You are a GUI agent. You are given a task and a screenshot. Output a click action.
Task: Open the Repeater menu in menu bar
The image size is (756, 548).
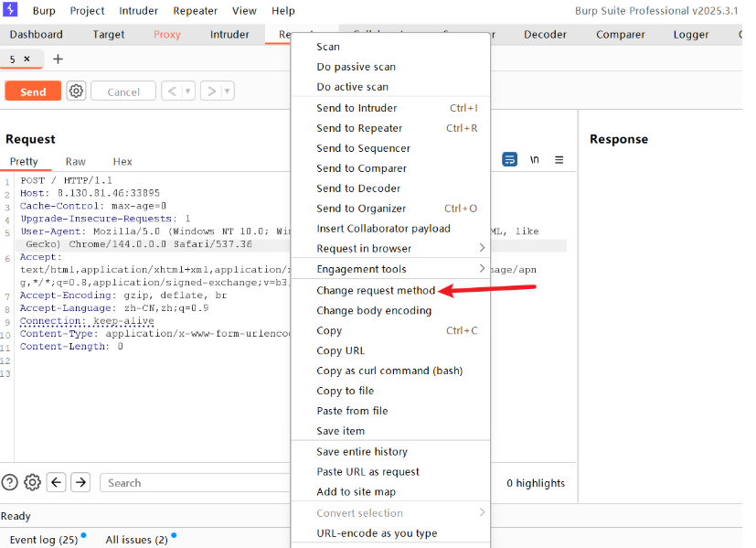click(x=196, y=11)
